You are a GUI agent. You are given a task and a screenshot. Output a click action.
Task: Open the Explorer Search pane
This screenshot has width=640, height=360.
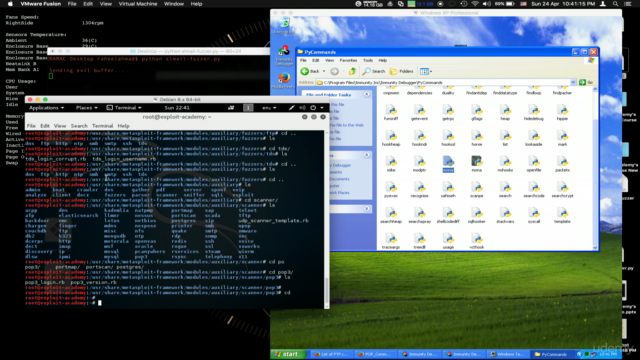pyautogui.click(x=373, y=71)
